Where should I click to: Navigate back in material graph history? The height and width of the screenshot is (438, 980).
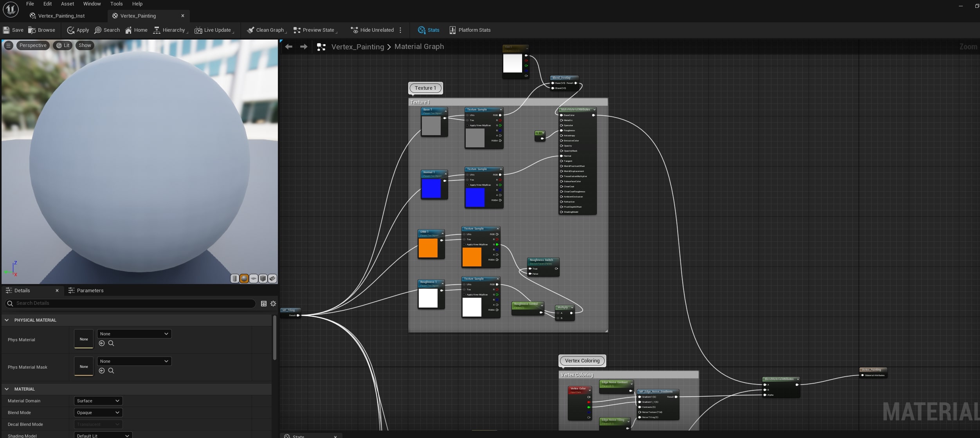[x=289, y=47]
